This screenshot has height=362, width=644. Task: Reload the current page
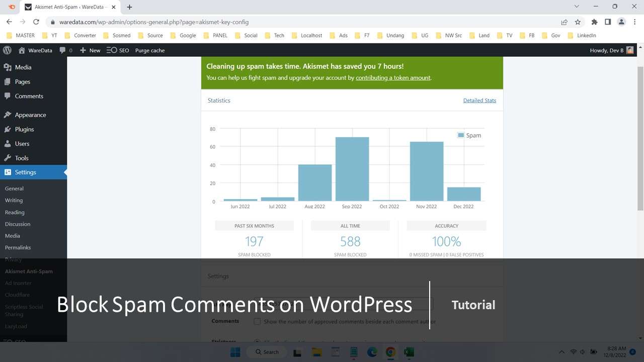[36, 22]
